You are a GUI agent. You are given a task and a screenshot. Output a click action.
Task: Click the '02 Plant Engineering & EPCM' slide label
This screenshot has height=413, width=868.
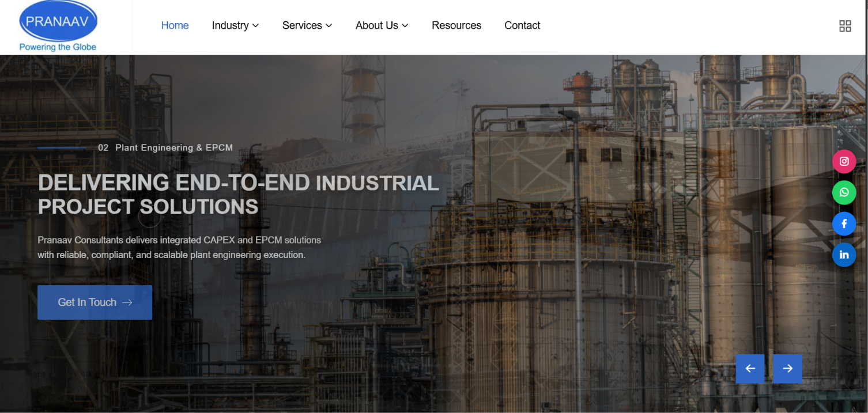pyautogui.click(x=165, y=147)
